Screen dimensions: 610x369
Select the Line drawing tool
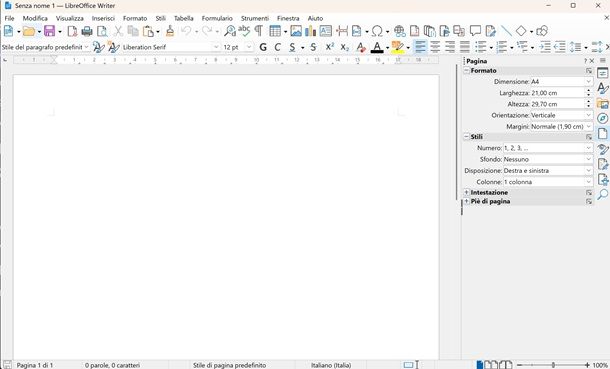tap(506, 31)
